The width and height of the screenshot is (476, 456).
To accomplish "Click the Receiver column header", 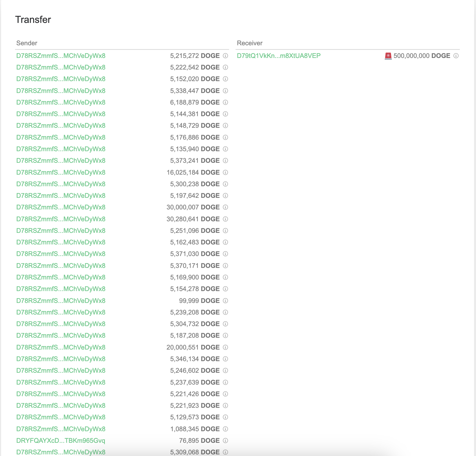I will click(250, 43).
